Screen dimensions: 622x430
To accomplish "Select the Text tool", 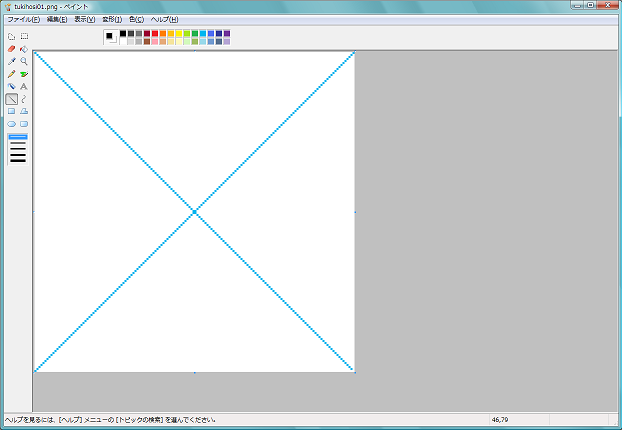I will pyautogui.click(x=24, y=87).
